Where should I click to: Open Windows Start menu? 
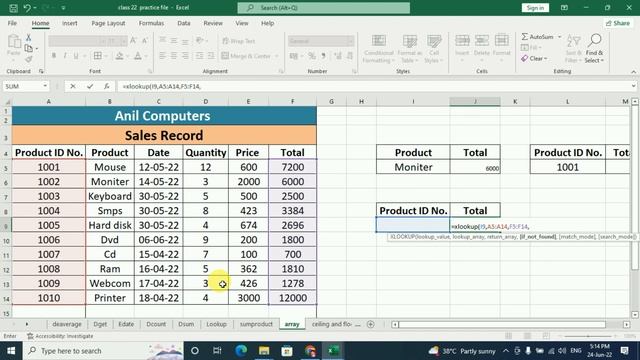pos(11,351)
